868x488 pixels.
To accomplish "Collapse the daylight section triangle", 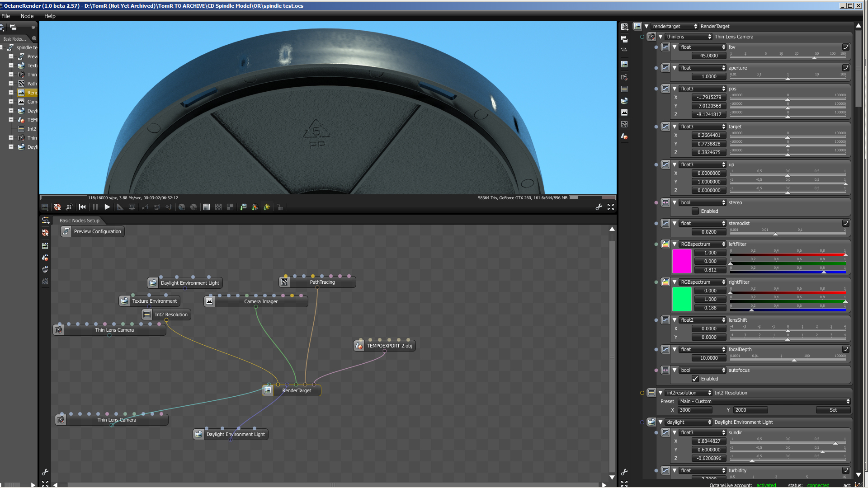I will tap(660, 422).
